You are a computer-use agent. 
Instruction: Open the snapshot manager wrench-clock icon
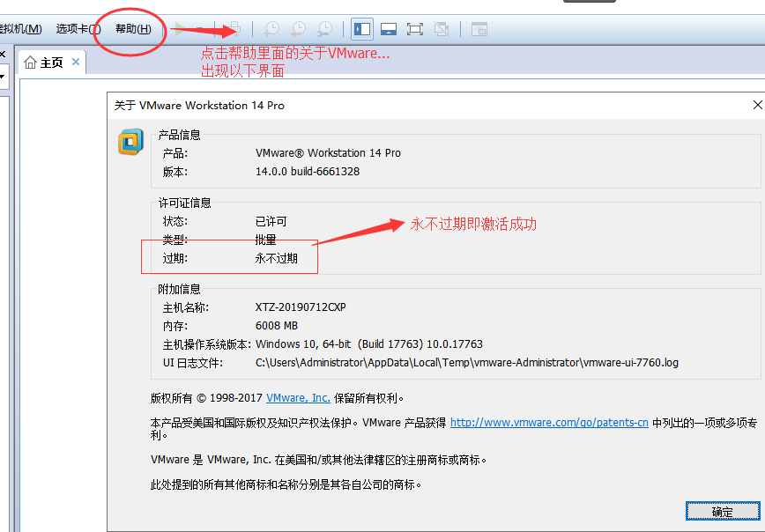point(324,29)
